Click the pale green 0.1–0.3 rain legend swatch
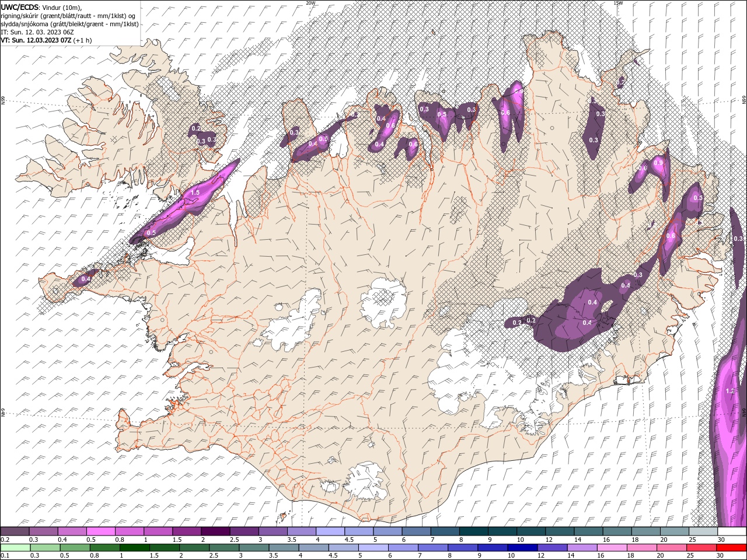747x560 pixels. click(15, 548)
